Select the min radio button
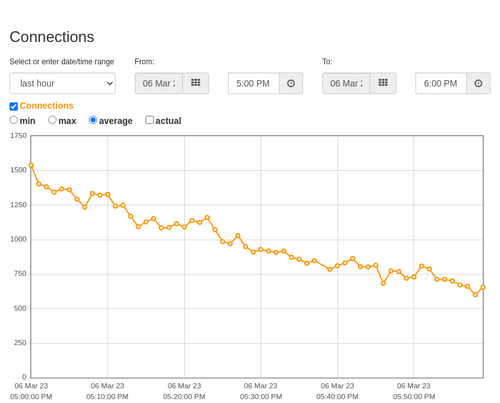Viewport: 500px width, 403px height. click(14, 120)
